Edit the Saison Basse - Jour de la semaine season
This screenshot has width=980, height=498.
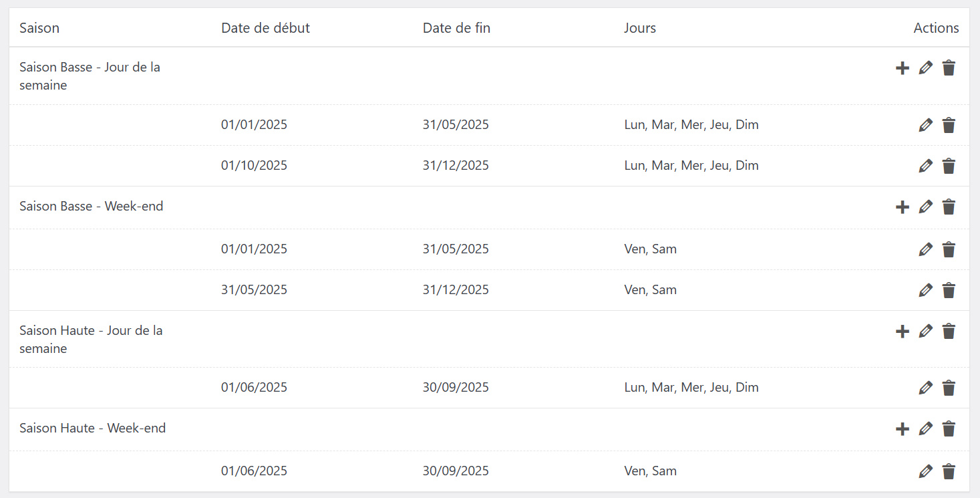click(x=925, y=68)
